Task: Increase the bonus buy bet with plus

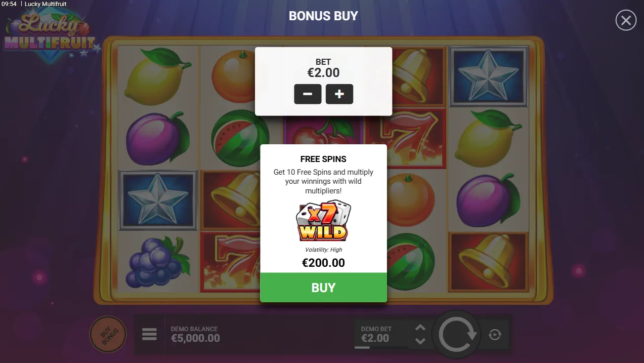Action: 339,94
